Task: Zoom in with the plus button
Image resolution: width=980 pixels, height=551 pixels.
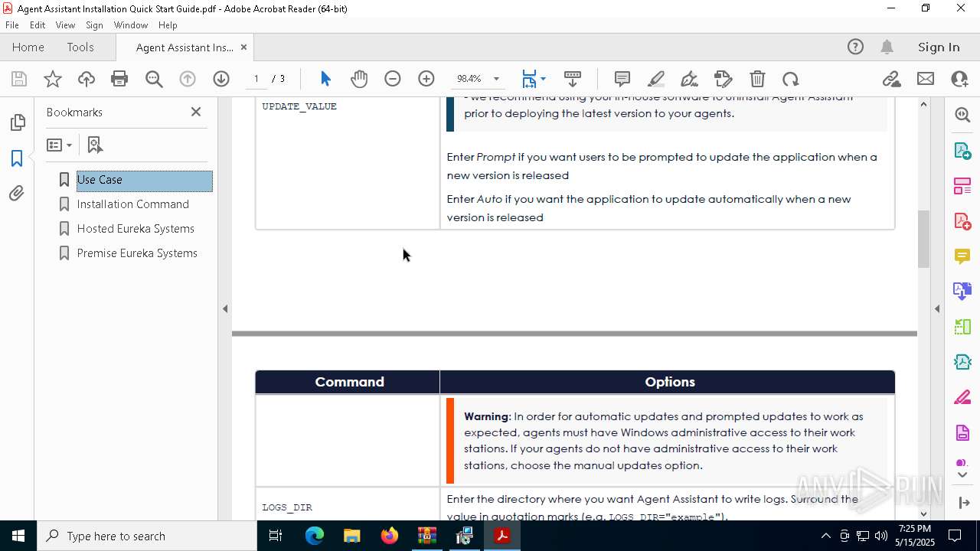Action: click(426, 79)
